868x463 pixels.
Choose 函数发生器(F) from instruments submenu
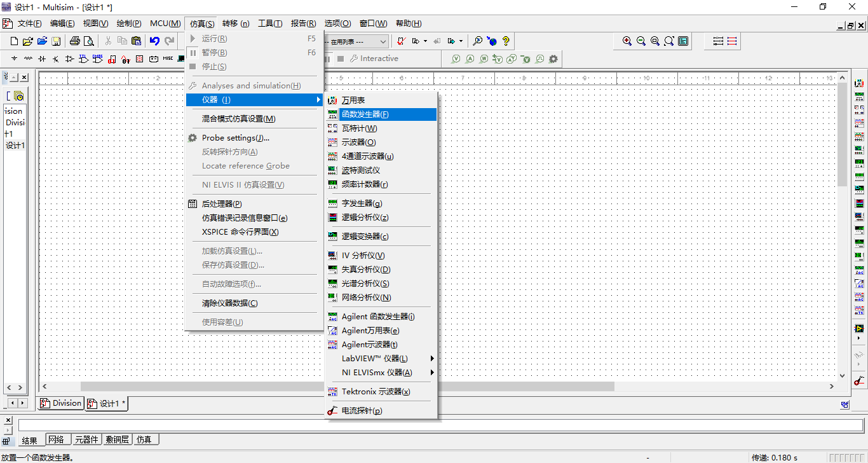[x=381, y=114]
